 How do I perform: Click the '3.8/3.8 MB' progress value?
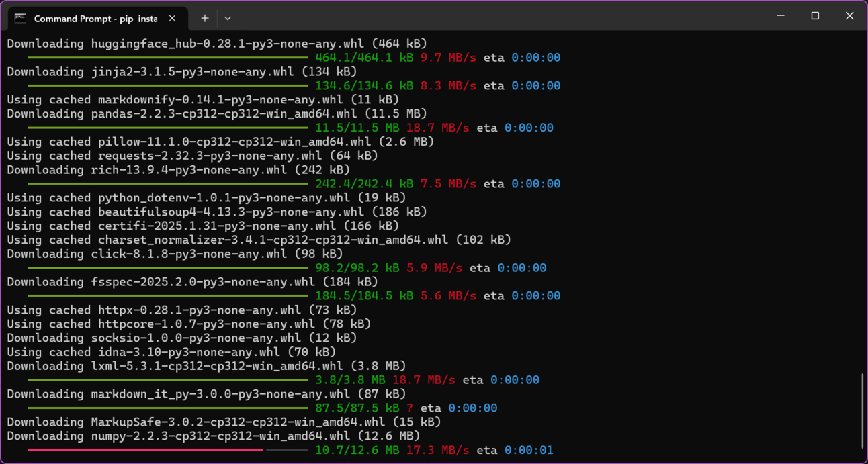[350, 380]
